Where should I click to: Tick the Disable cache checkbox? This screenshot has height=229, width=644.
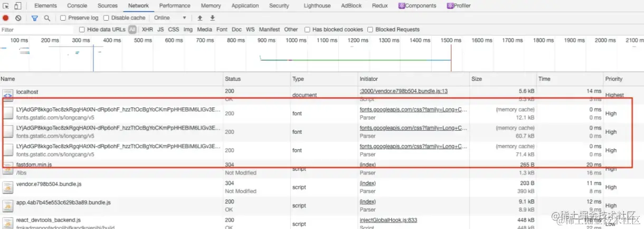(x=106, y=18)
